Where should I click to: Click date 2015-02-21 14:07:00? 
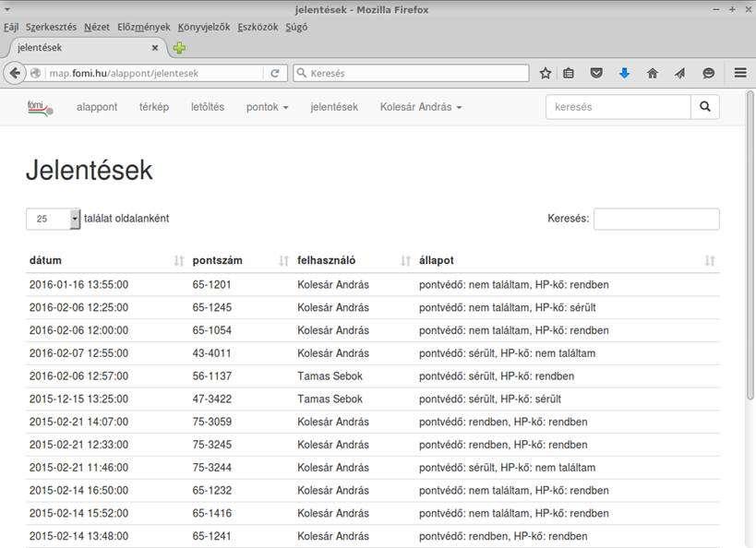(x=78, y=422)
